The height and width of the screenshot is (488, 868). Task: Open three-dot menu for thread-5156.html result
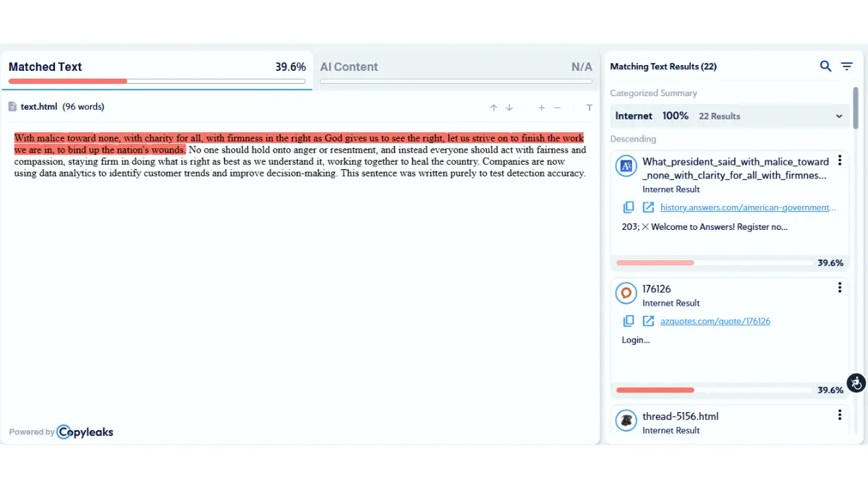pos(840,415)
